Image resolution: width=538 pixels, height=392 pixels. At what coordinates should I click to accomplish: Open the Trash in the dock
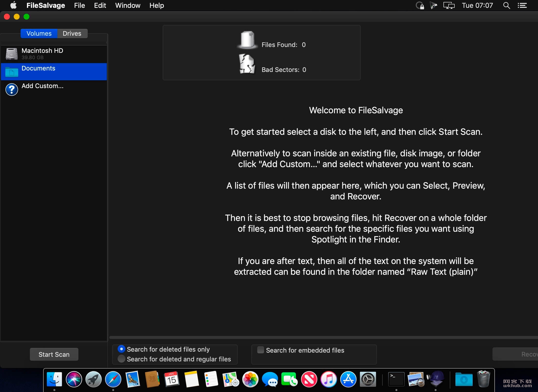(x=483, y=379)
